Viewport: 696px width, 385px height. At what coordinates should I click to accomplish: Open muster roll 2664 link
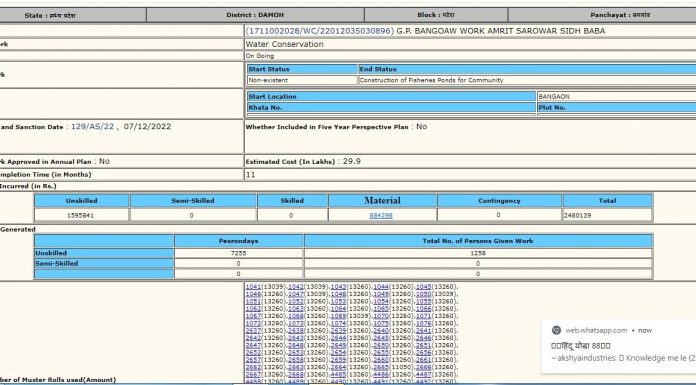[x=338, y=367]
